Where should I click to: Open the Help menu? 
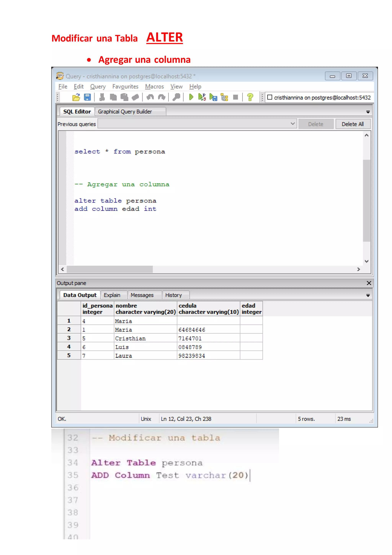coord(195,87)
